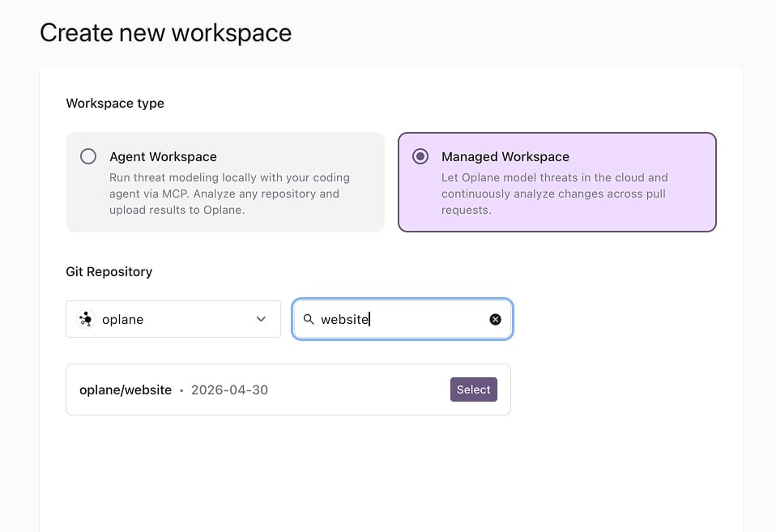
Task: Click the magnifier search icon
Action: 309,319
